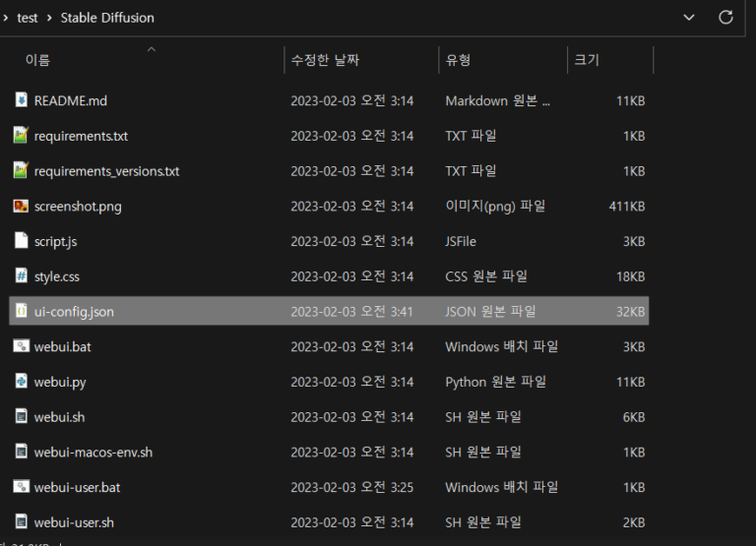Select the file name webui.py
The width and height of the screenshot is (756, 546).
click(x=60, y=382)
